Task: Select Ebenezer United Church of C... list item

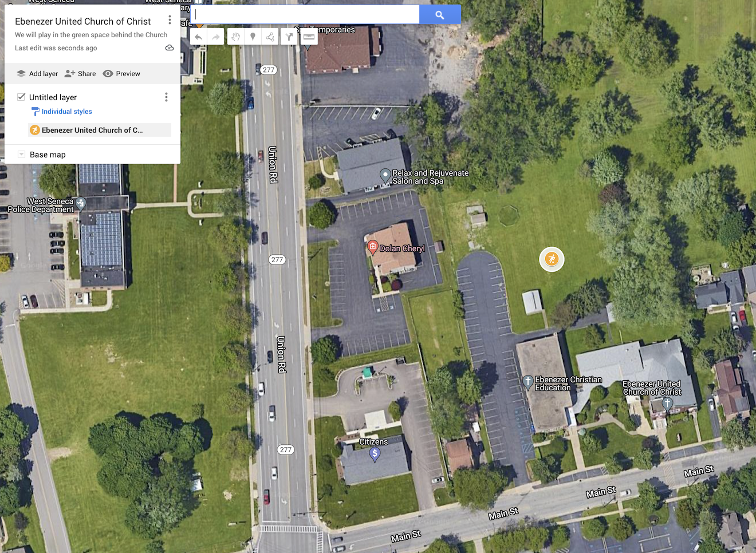Action: click(100, 130)
